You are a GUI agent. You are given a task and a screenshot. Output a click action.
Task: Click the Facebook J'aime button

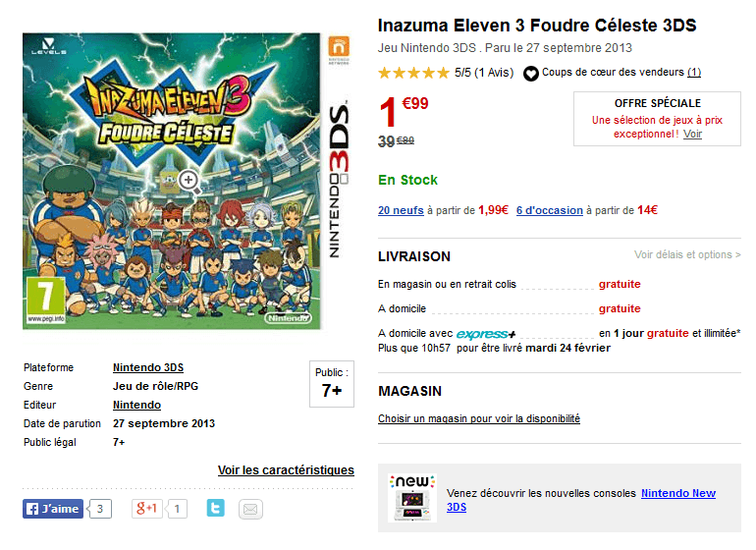pos(53,509)
